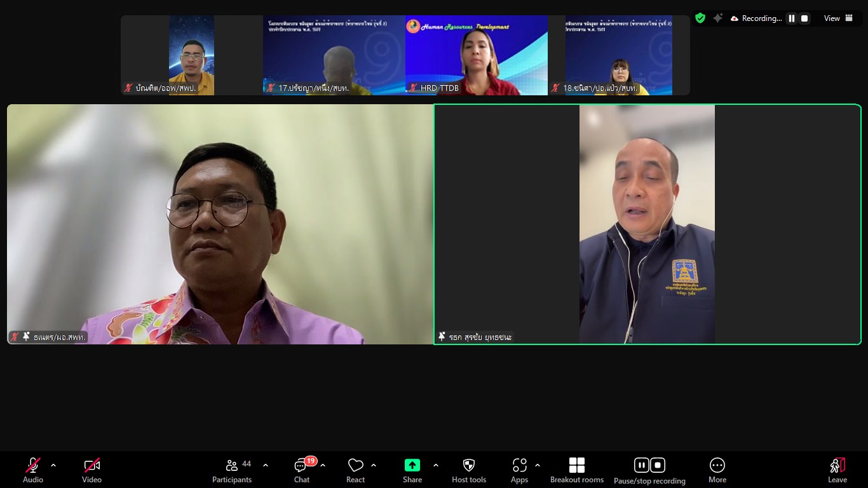This screenshot has width=868, height=488.
Task: Unmute the microphone with Audio button
Action: [x=33, y=471]
